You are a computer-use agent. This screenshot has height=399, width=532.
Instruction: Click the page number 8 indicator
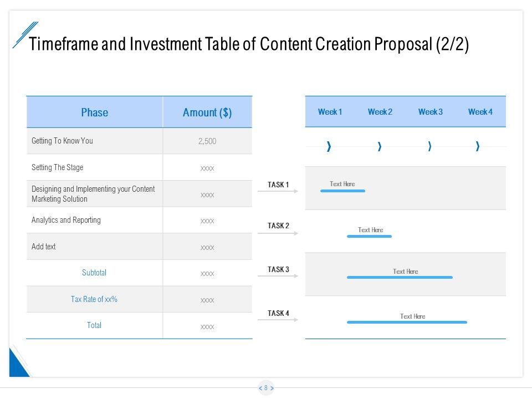coord(266,388)
